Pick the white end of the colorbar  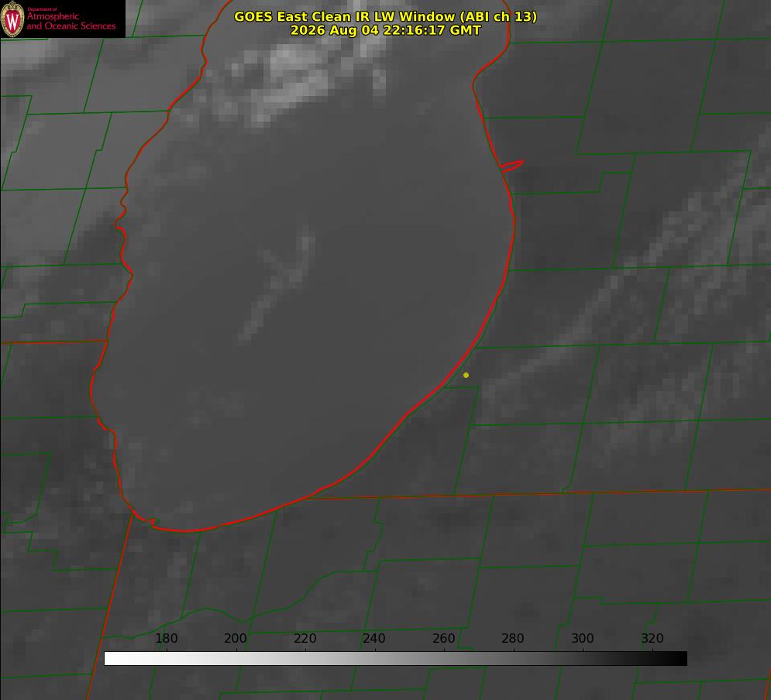pos(109,658)
